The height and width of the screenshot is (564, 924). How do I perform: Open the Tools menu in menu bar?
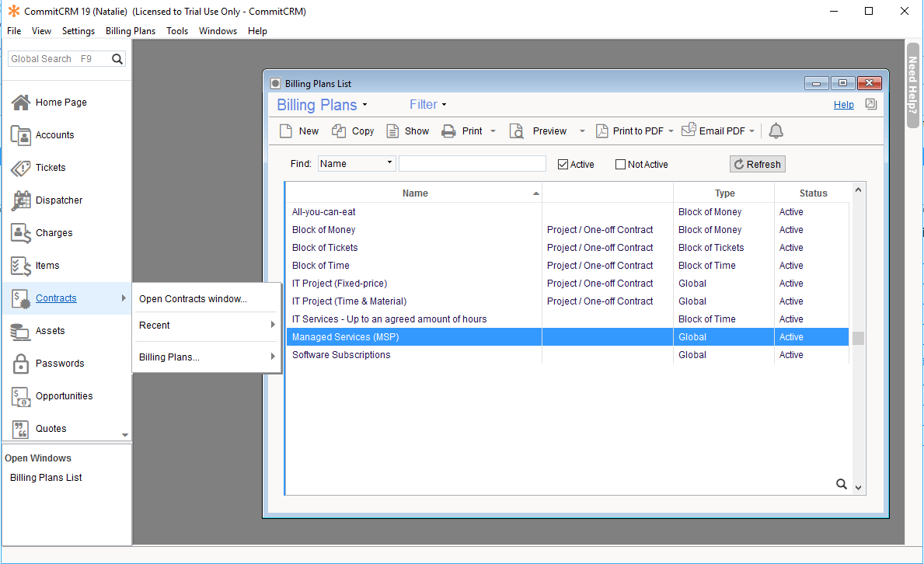177,31
